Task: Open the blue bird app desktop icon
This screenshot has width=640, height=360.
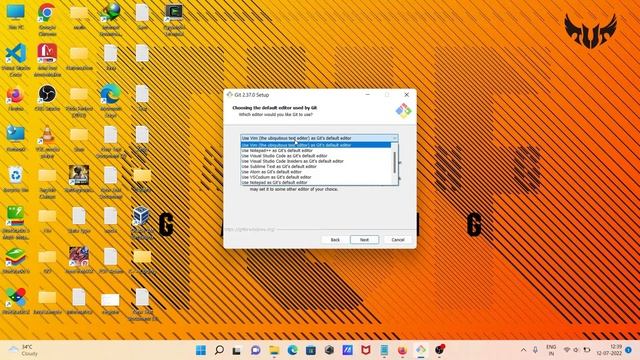Action: point(16,139)
